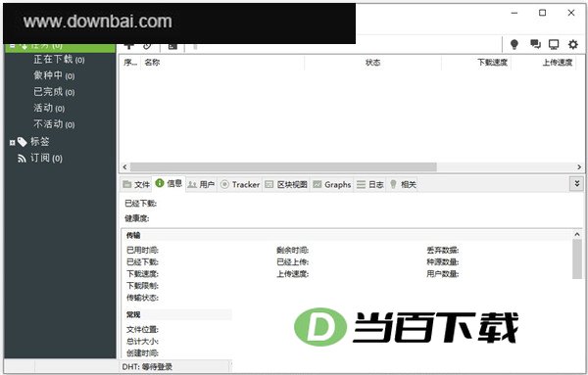The height and width of the screenshot is (375, 588).
Task: Select 订阅 (0) in the sidebar
Action: pyautogui.click(x=46, y=158)
